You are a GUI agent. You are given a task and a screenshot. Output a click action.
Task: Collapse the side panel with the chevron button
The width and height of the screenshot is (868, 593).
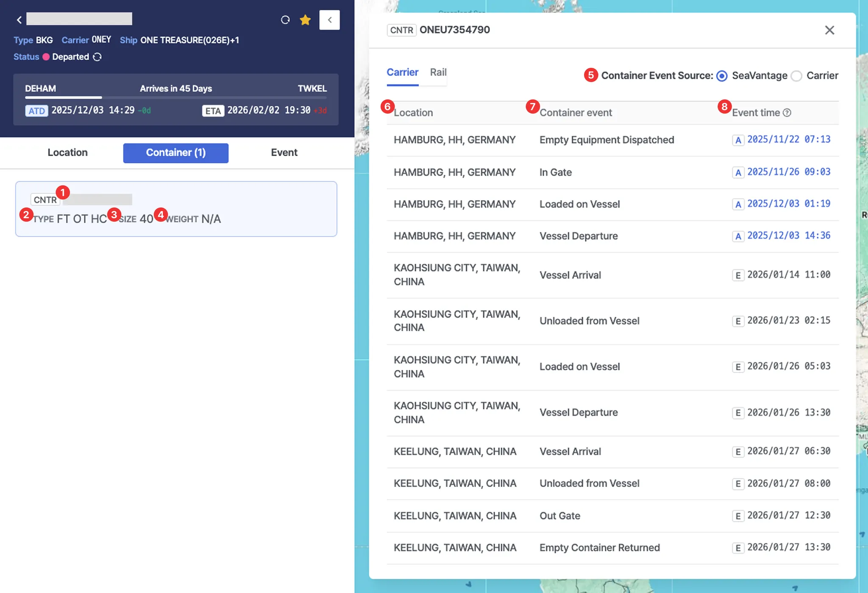(329, 20)
